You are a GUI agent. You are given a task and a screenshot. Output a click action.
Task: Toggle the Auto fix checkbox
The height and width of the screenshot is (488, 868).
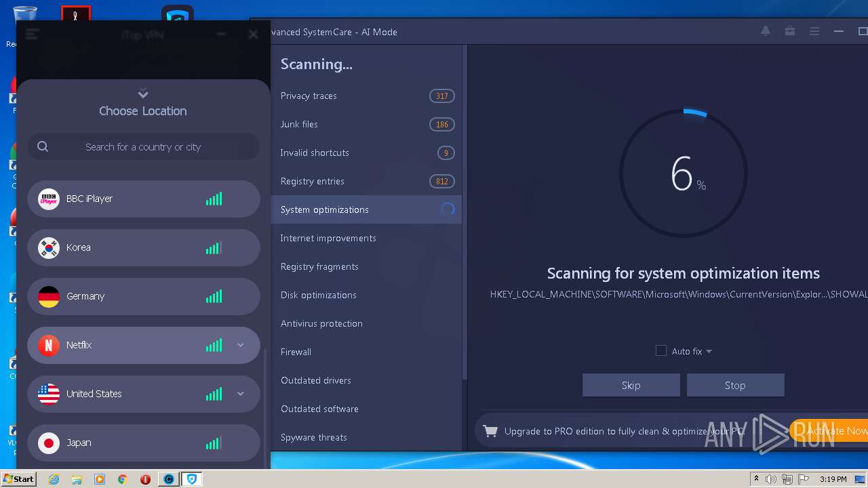(661, 350)
